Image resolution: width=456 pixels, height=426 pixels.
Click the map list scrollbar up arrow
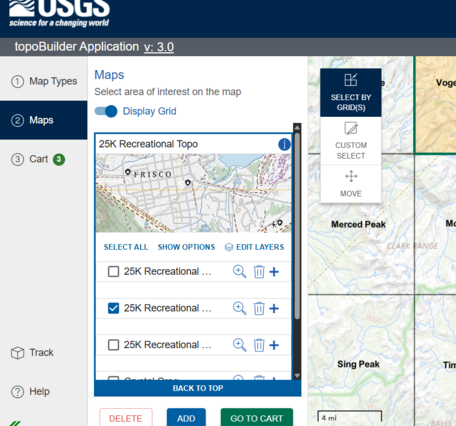[x=297, y=127]
